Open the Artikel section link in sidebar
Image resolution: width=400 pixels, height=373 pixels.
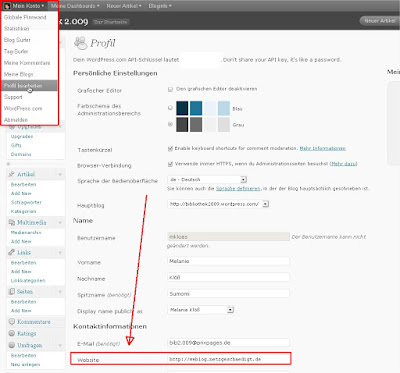(26, 174)
